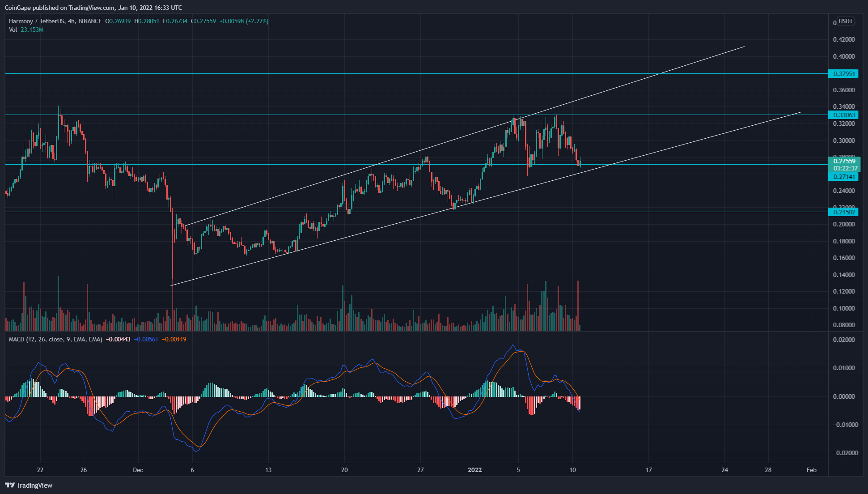Screen dimensions: 868x494
Task: Click the open price O0.26939 value
Action: click(118, 21)
